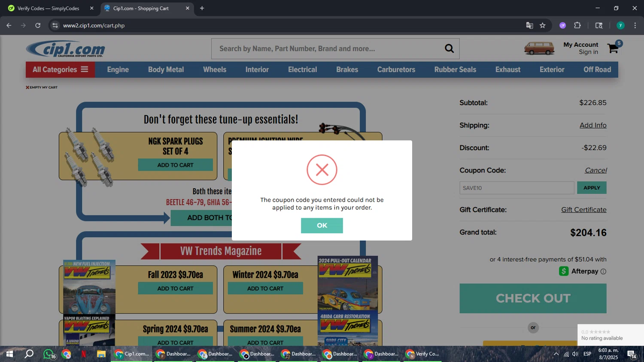This screenshot has height=362, width=644.
Task: Open the Wheels category
Action: [215, 69]
